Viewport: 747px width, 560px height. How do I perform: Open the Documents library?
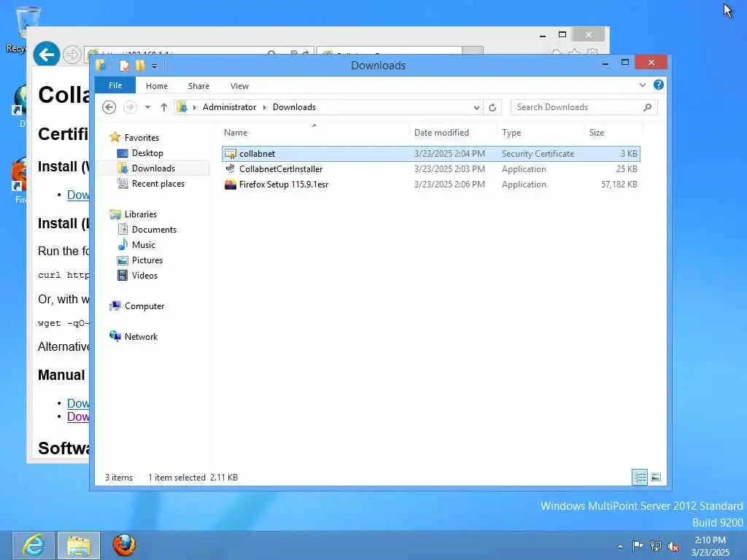[x=154, y=230]
